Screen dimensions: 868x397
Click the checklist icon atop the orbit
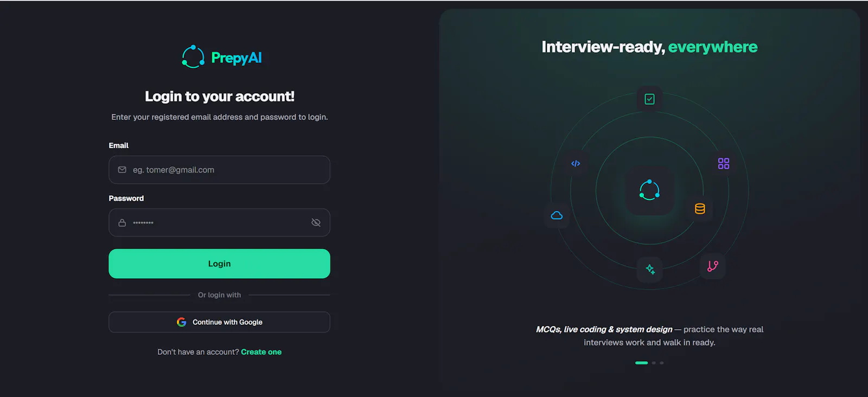649,99
